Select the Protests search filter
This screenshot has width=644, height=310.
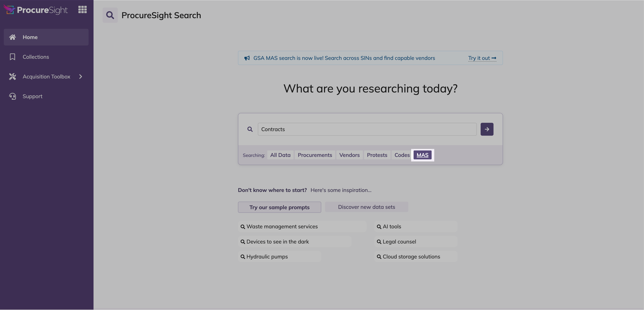tap(377, 155)
